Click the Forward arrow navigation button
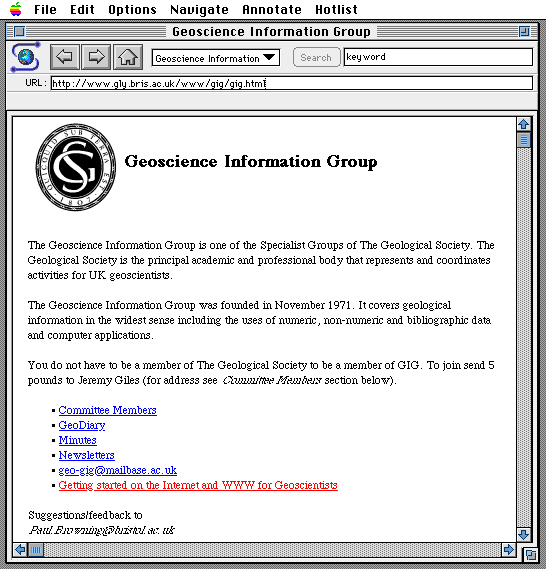This screenshot has height=569, width=546. (96, 57)
